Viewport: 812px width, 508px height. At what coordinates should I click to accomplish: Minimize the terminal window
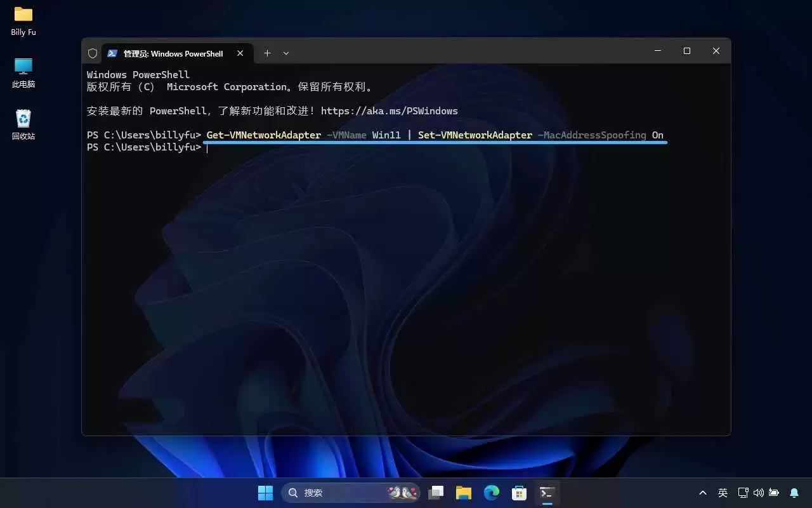pos(658,51)
